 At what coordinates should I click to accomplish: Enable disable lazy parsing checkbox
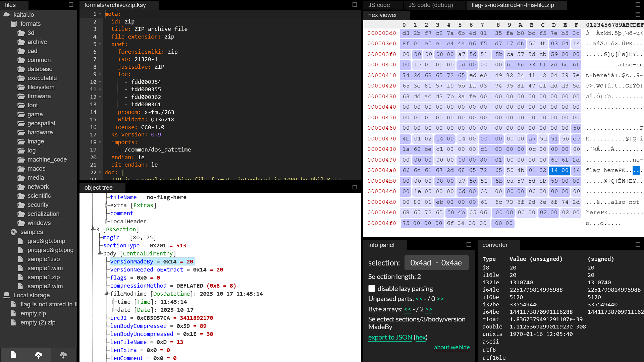coord(372,289)
